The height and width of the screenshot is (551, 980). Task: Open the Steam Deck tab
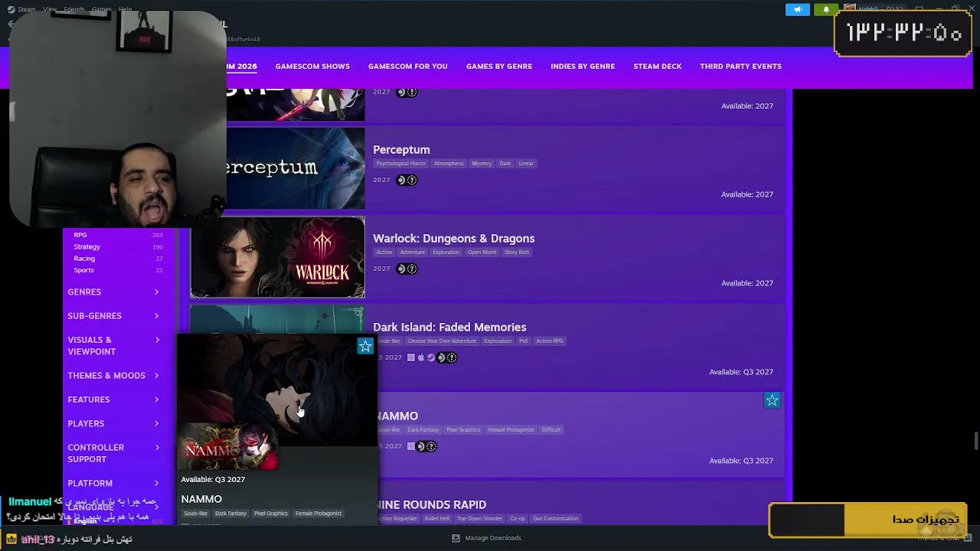click(x=657, y=67)
